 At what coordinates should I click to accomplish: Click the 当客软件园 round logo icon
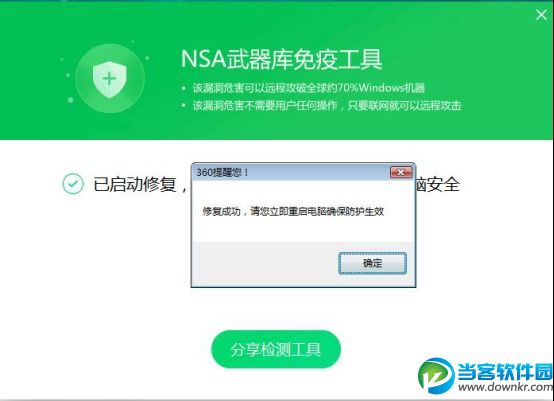(436, 375)
